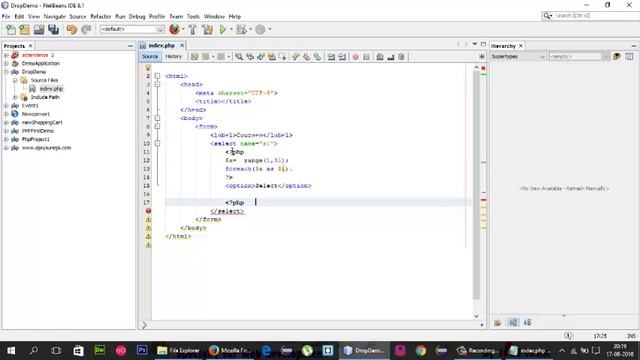Open the Debug Project dropdown arrow
Image resolution: width=640 pixels, height=360 pixels.
tap(251, 29)
